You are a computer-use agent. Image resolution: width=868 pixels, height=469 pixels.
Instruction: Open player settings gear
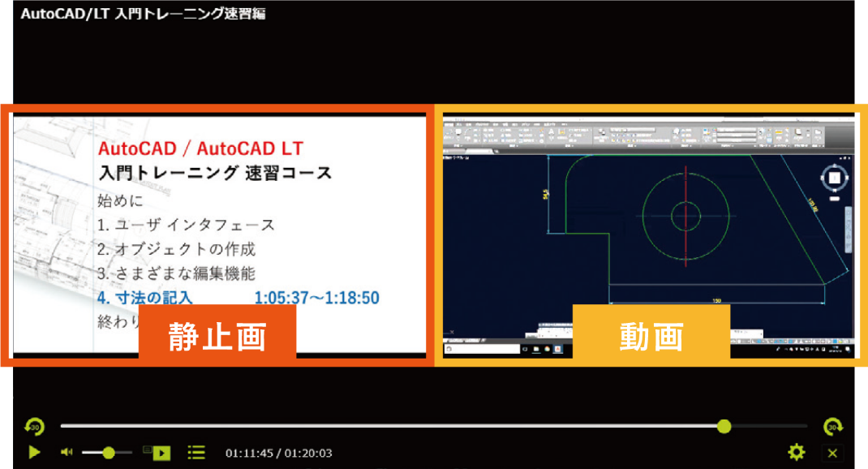tap(797, 453)
